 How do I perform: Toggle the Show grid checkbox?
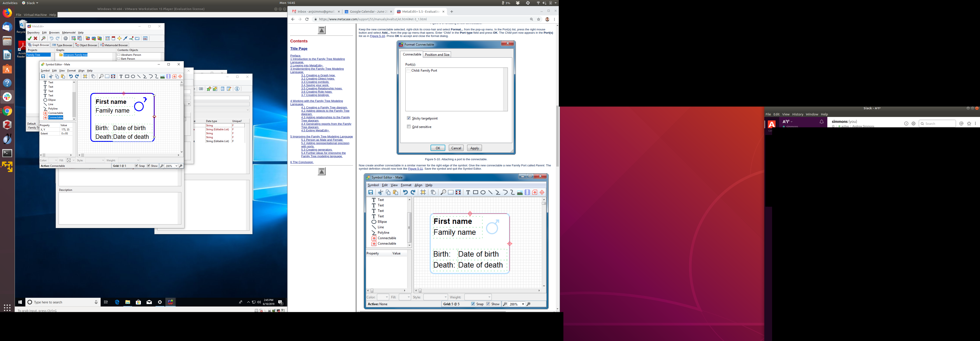[149, 166]
